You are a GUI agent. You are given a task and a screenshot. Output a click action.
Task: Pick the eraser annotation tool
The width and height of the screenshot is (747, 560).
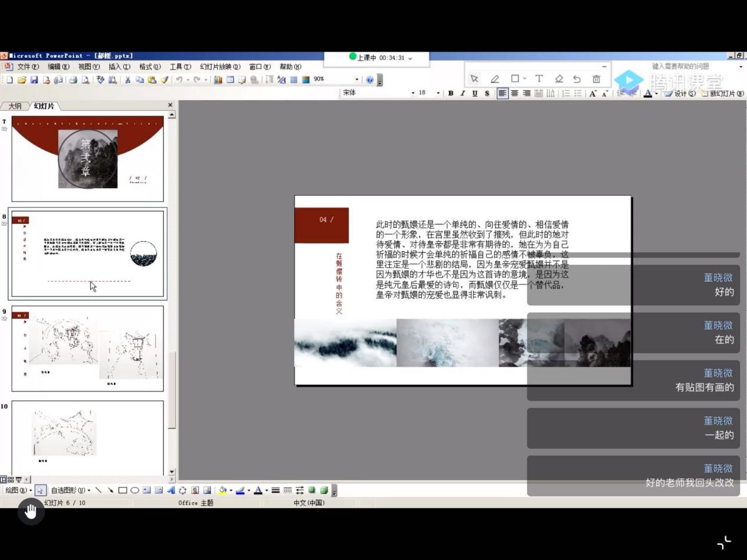558,78
